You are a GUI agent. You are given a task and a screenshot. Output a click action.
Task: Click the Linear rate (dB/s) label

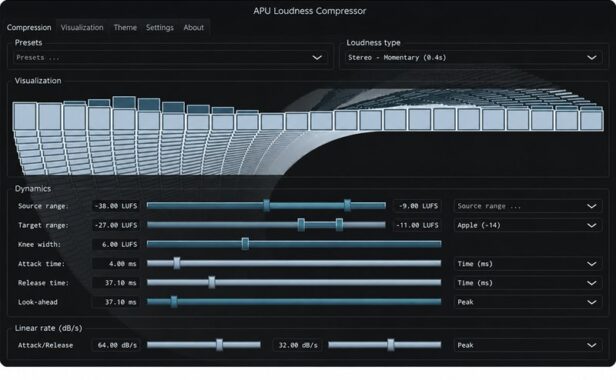[x=49, y=328]
